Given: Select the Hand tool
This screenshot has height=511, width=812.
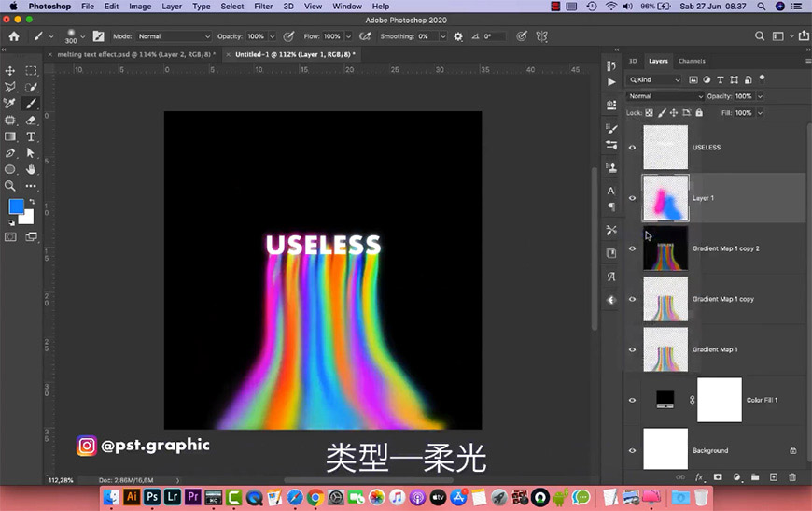Looking at the screenshot, I should pyautogui.click(x=31, y=169).
